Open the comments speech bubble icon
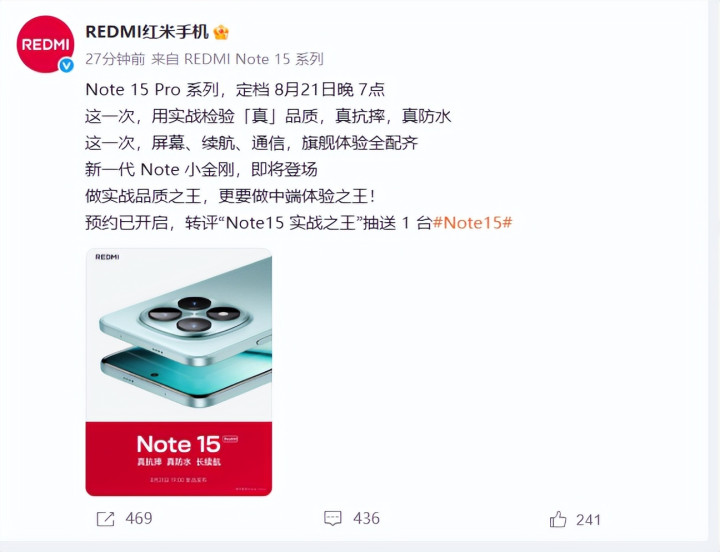The image size is (720, 552). pos(333,518)
